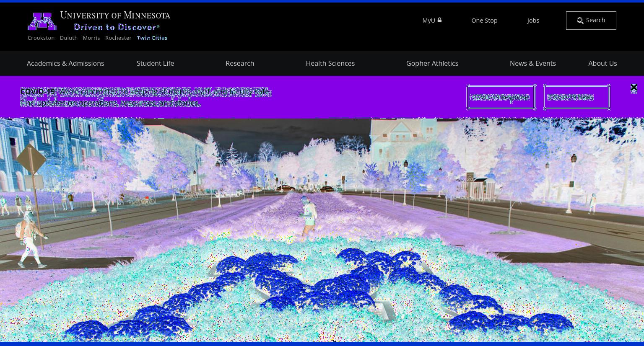Click the Search button

(x=591, y=21)
